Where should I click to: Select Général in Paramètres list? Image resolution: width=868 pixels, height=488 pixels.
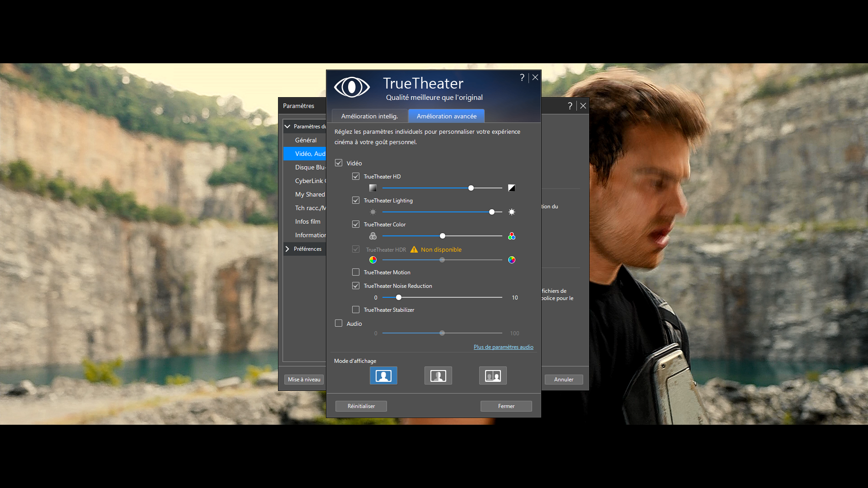click(305, 140)
